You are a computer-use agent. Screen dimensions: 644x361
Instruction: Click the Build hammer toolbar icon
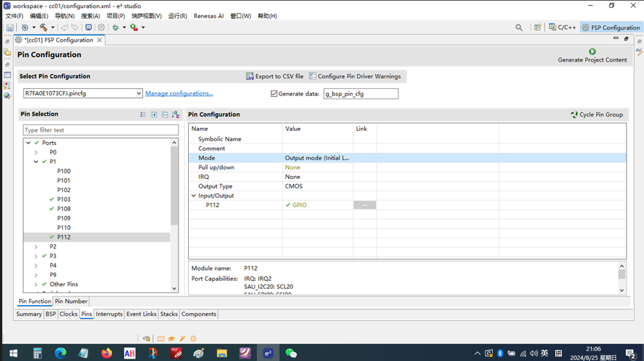(43, 28)
